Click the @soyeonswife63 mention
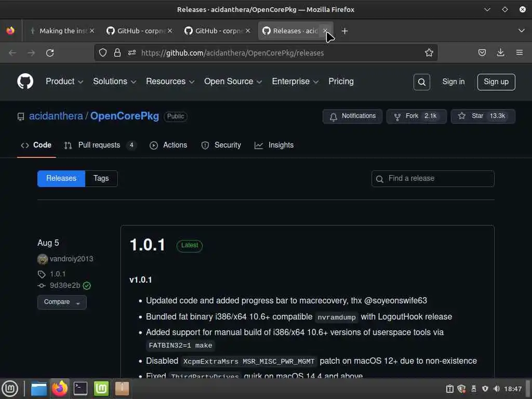The width and height of the screenshot is (532, 399). tap(395, 301)
